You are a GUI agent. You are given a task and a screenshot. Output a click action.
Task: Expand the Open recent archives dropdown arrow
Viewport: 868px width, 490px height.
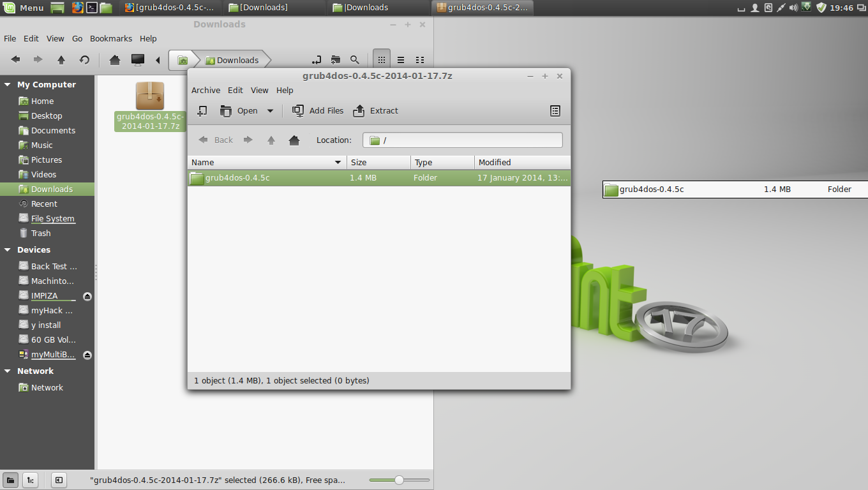point(270,110)
